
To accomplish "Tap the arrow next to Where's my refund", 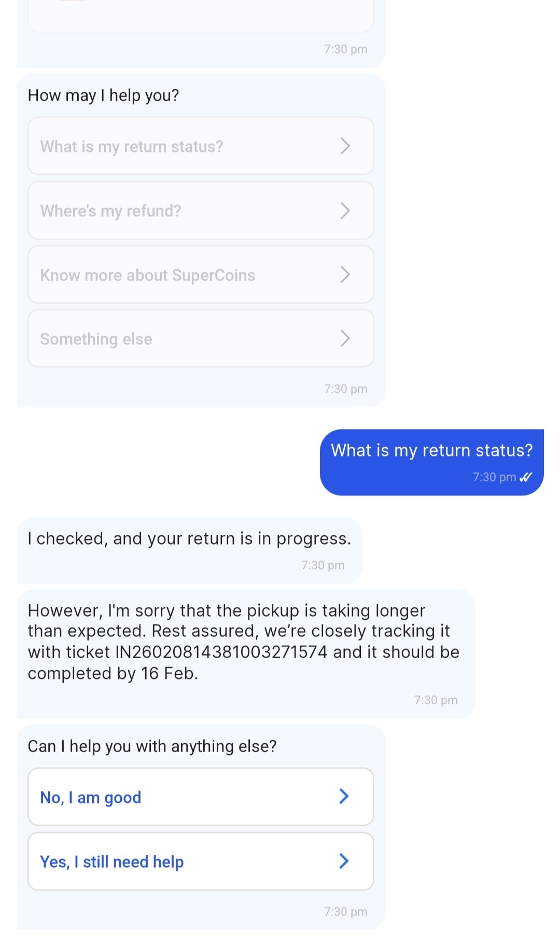I will pyautogui.click(x=345, y=210).
